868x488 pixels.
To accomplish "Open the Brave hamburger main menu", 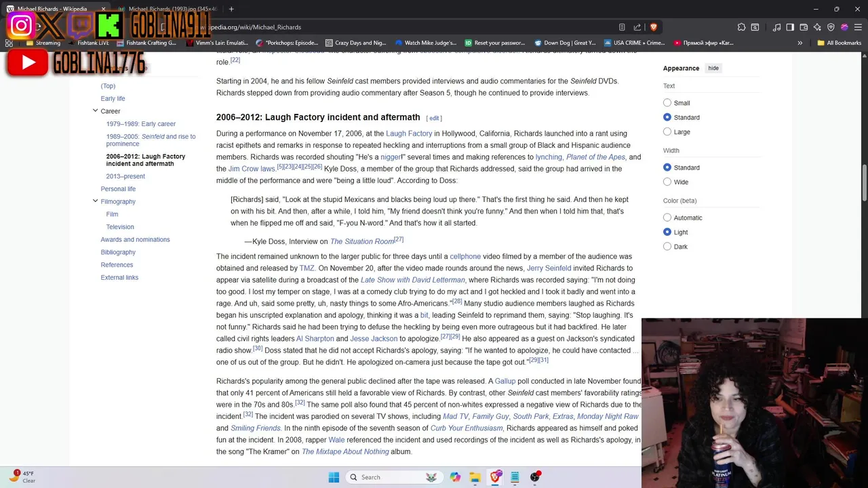I will pos(858,27).
